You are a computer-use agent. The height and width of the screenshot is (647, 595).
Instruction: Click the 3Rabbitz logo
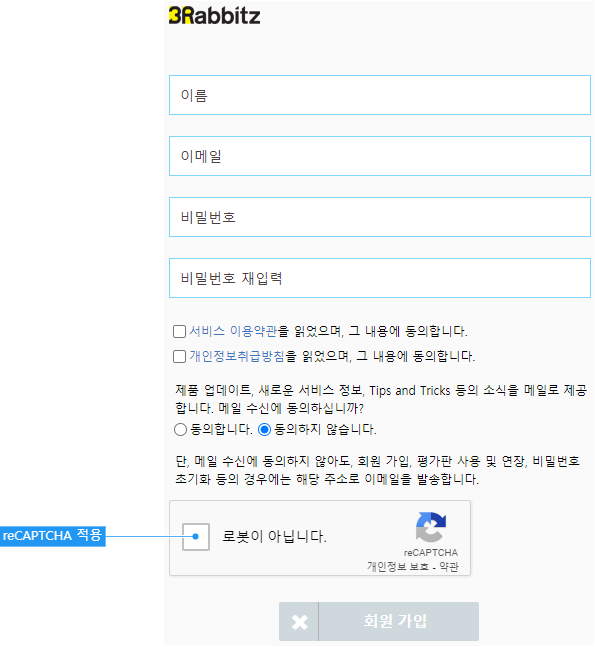pos(215,16)
